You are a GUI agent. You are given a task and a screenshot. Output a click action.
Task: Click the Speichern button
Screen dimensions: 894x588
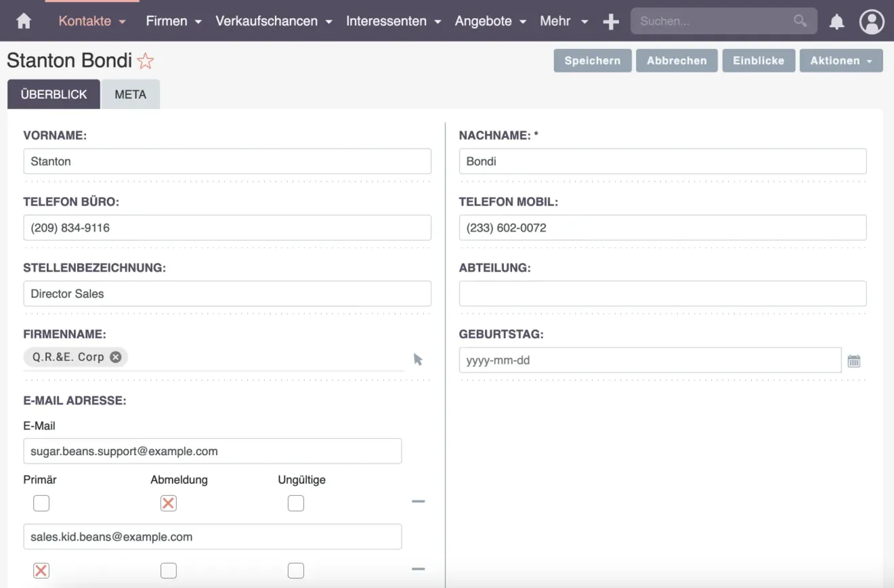pyautogui.click(x=592, y=60)
